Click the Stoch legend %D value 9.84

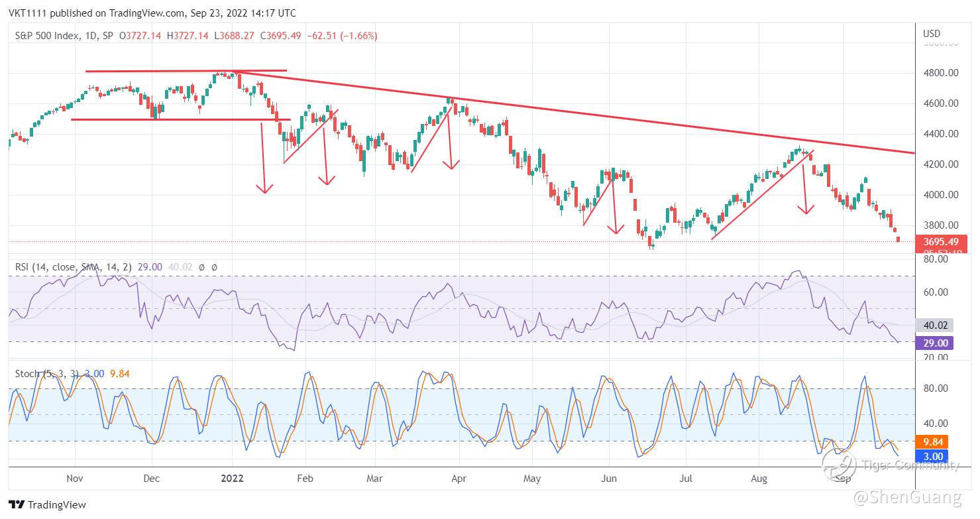(x=119, y=374)
